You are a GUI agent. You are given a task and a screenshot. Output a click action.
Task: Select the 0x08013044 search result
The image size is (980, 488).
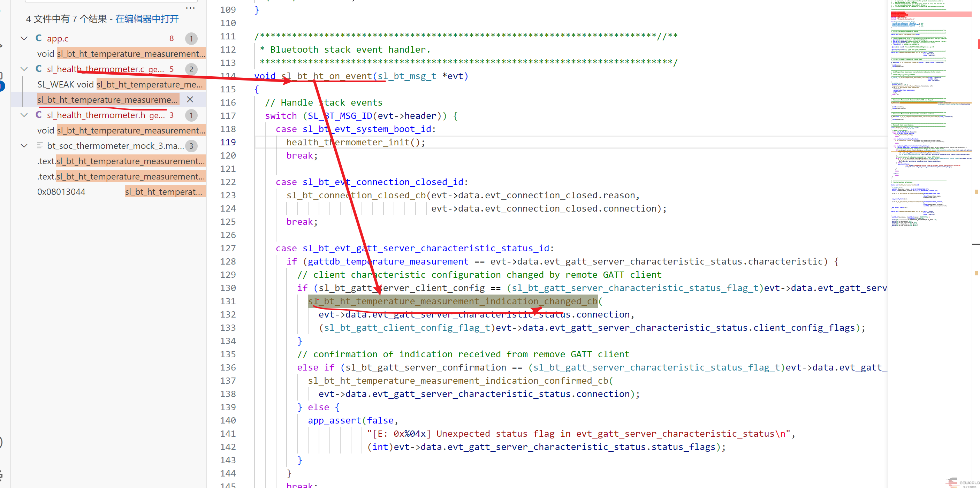click(x=61, y=192)
